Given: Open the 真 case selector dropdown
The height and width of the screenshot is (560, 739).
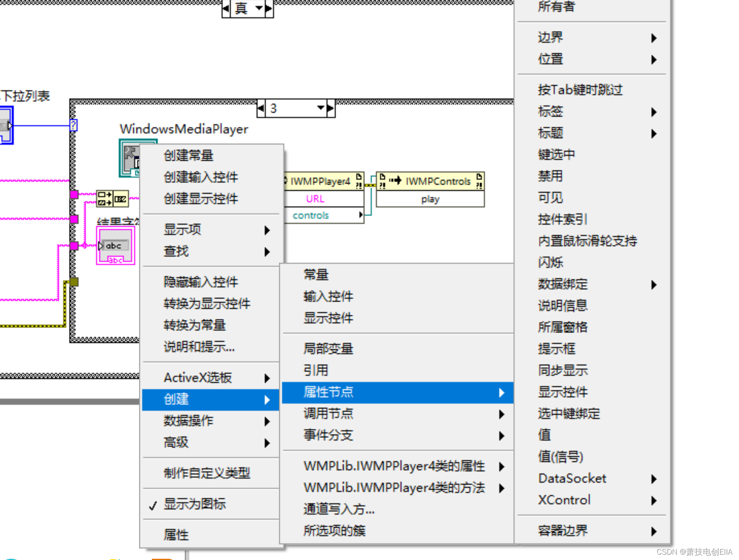Looking at the screenshot, I should (259, 9).
